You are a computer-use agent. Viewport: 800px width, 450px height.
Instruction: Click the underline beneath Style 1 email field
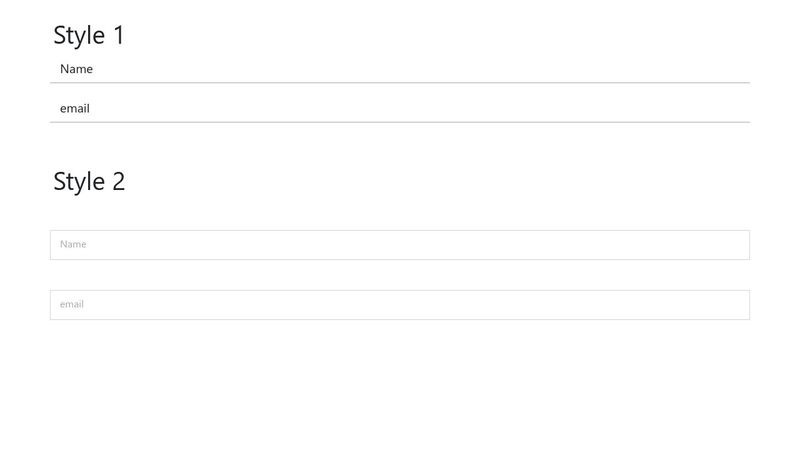[x=400, y=122]
